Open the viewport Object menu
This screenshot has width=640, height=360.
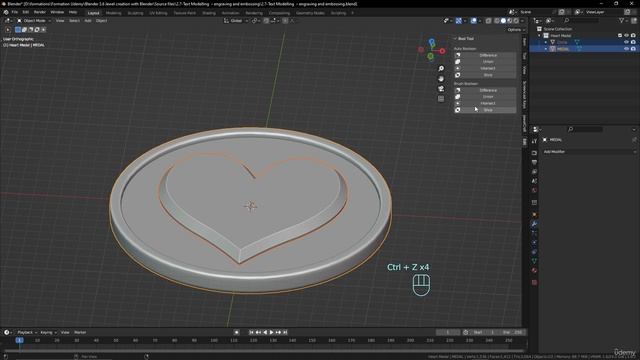click(x=102, y=21)
